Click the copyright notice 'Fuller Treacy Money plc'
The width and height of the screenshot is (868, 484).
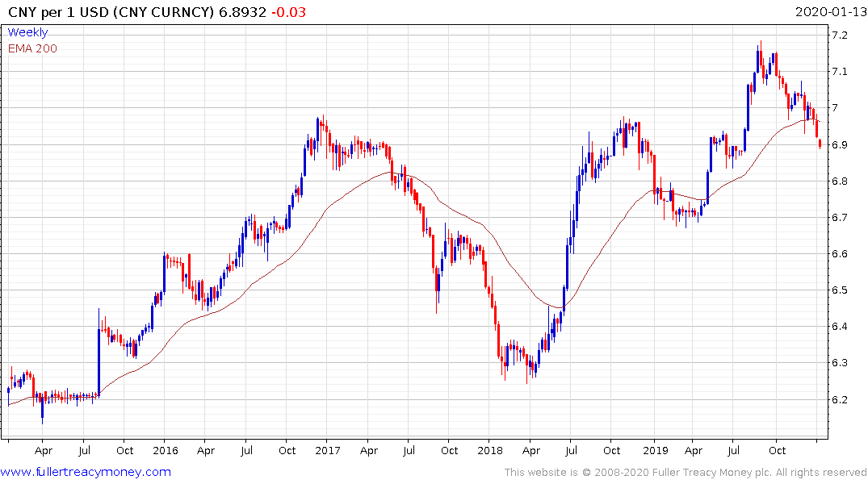[x=711, y=473]
